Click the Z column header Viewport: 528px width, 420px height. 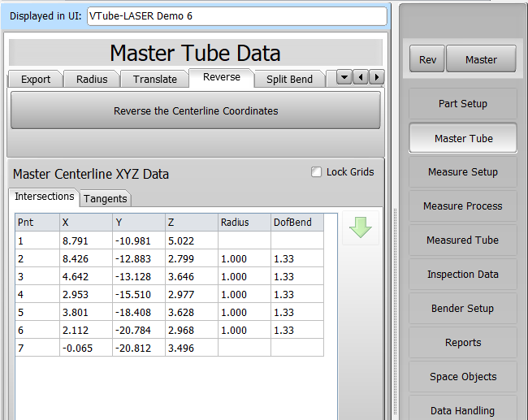click(x=192, y=223)
